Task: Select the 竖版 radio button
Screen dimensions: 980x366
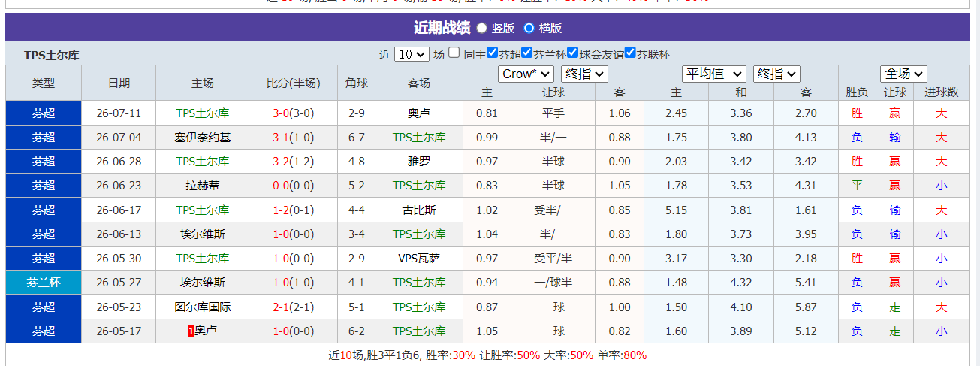Action: click(x=481, y=28)
